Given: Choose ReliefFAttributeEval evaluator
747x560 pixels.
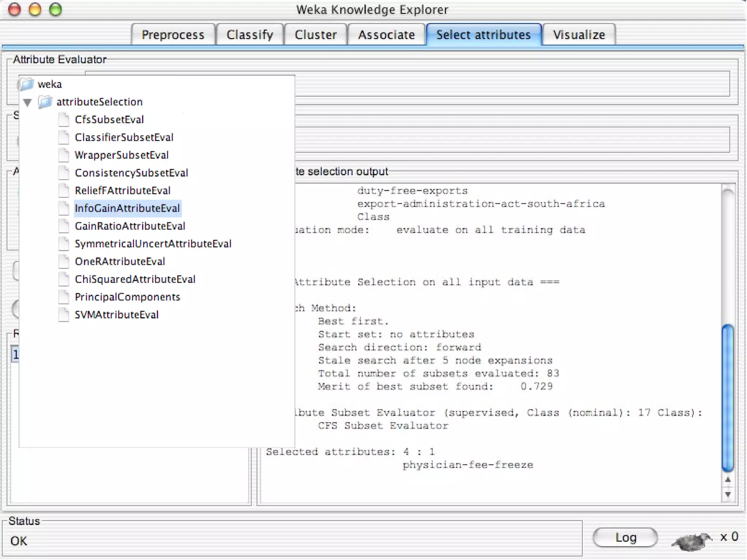Looking at the screenshot, I should pyautogui.click(x=123, y=190).
